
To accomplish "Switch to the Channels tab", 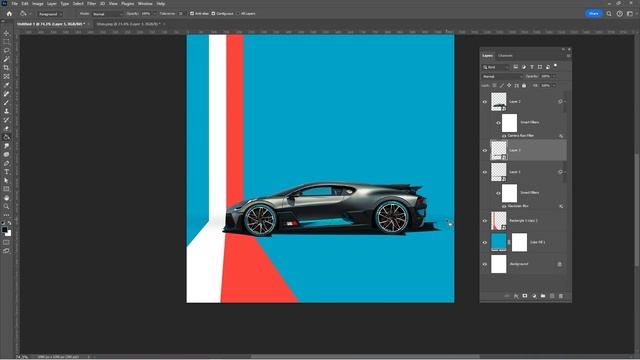I will coord(505,56).
